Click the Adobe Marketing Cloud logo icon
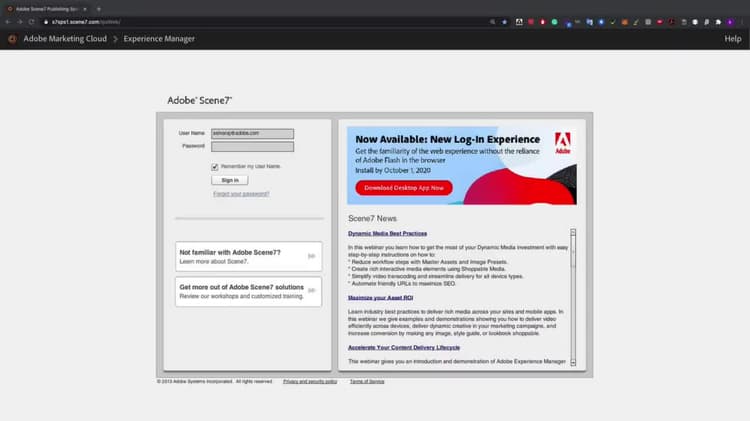 tap(12, 39)
